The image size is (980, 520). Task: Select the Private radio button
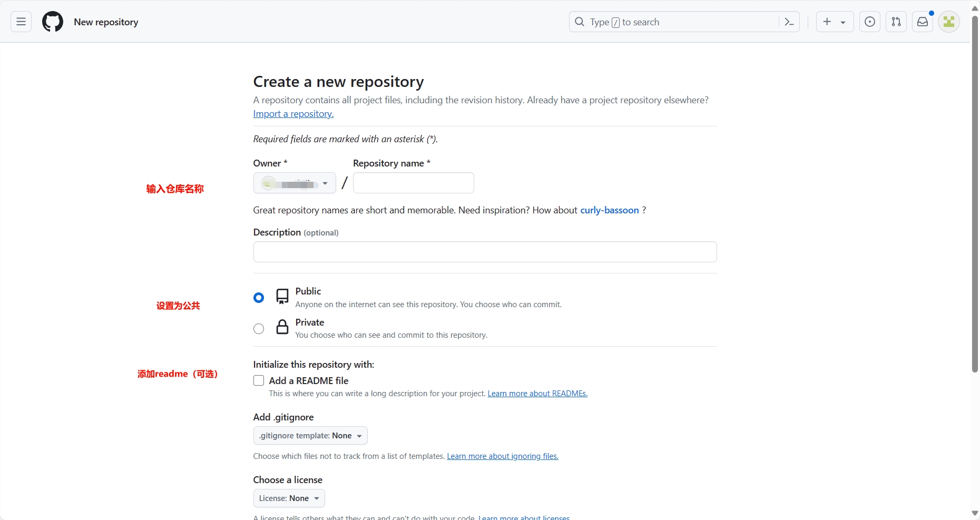pyautogui.click(x=259, y=329)
